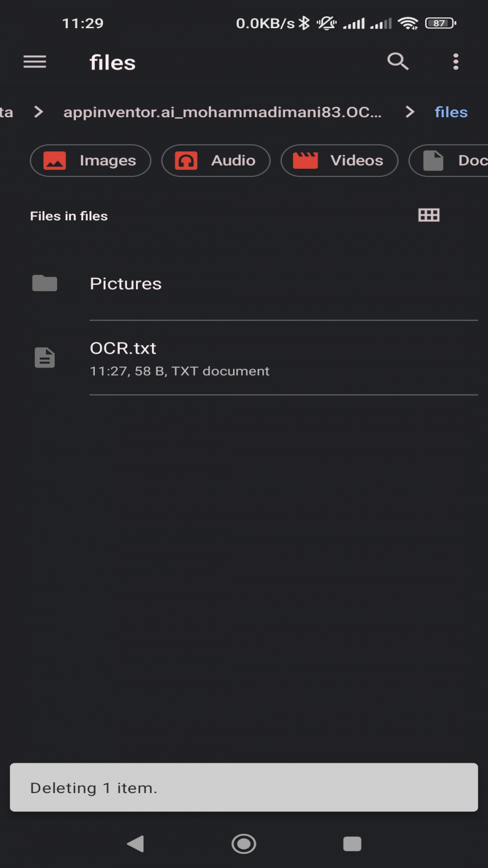This screenshot has width=488, height=868.
Task: Filter by Audio chip
Action: point(216,161)
